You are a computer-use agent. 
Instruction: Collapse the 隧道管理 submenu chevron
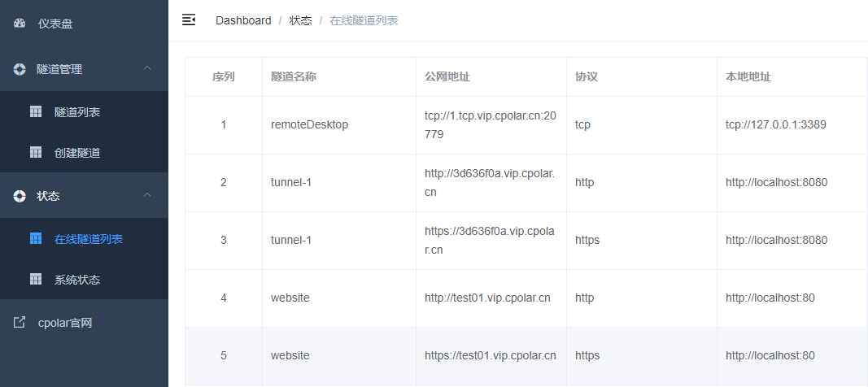[147, 68]
